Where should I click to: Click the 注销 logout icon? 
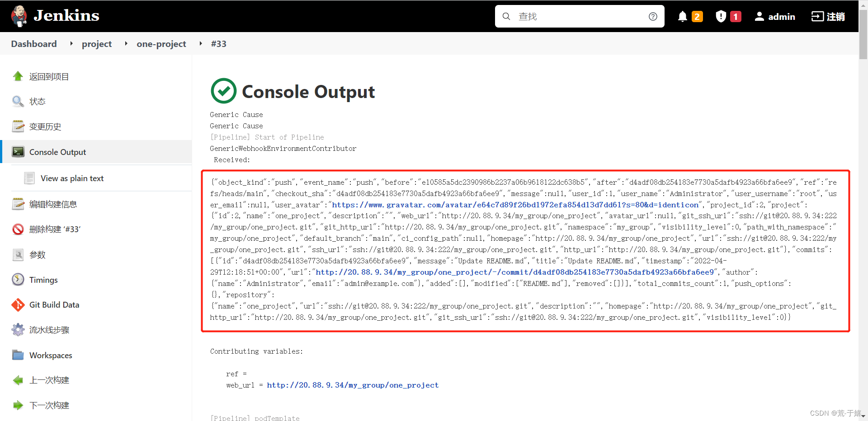pos(817,17)
